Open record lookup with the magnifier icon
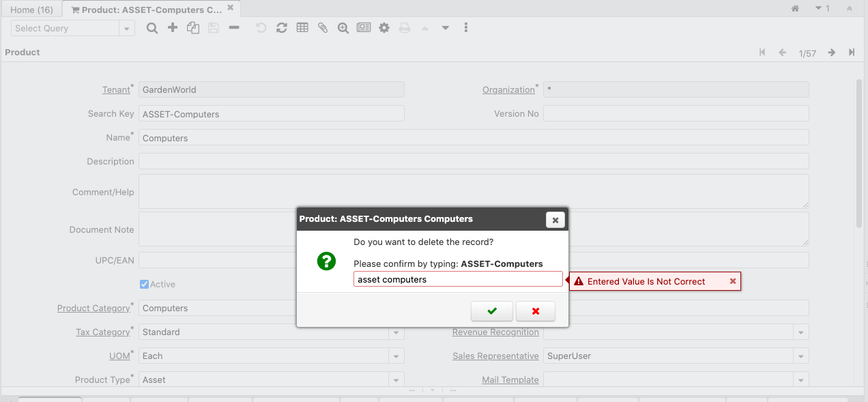868x402 pixels. tap(152, 27)
